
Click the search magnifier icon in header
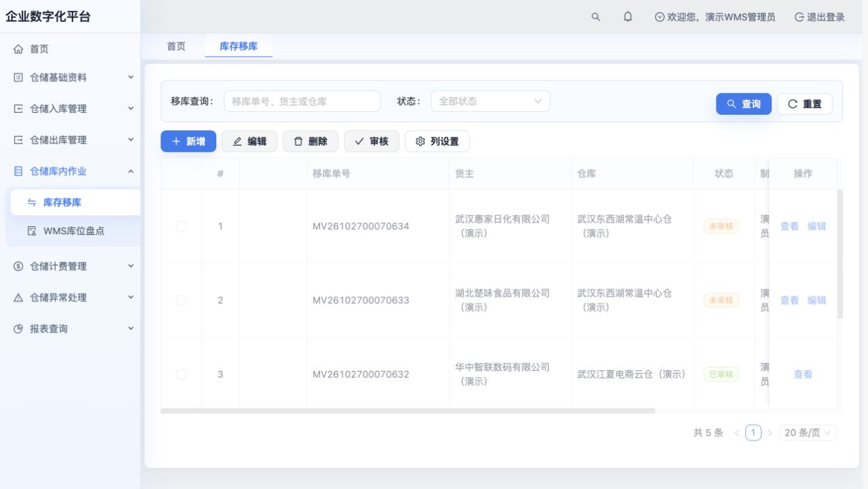[596, 17]
